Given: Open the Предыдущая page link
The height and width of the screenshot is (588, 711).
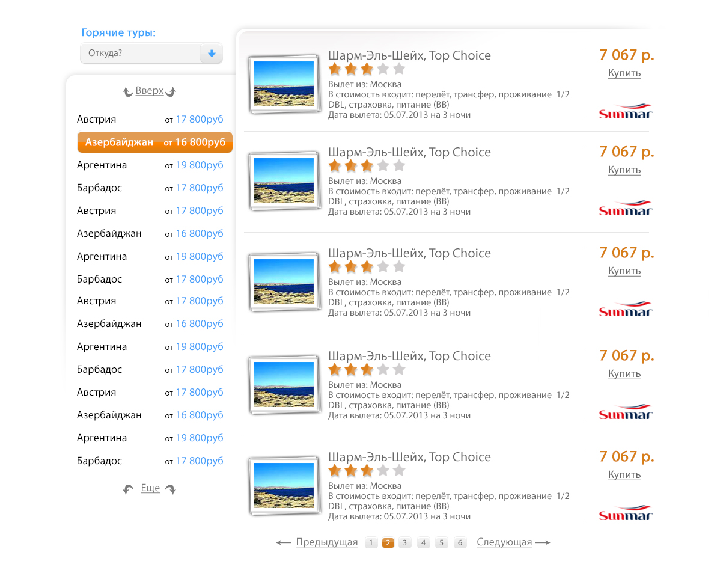Looking at the screenshot, I should tap(327, 542).
